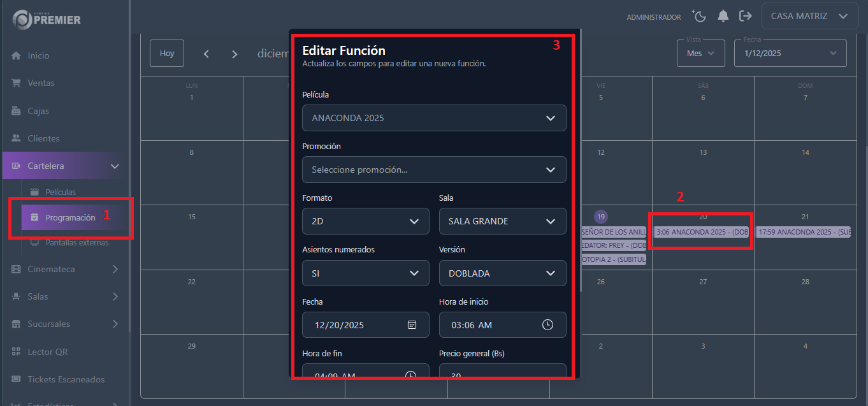Click the Hoy button
Viewport: 868px width, 406px height.
(167, 54)
